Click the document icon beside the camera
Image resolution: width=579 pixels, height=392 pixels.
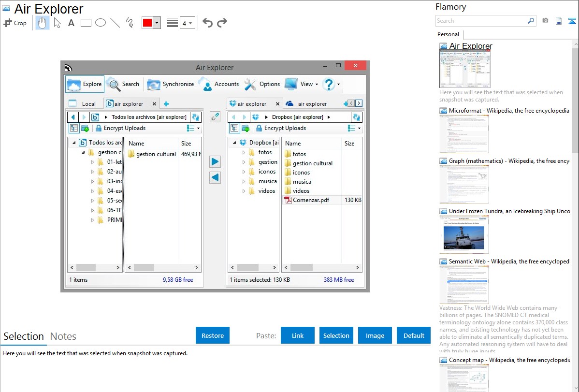click(x=559, y=21)
